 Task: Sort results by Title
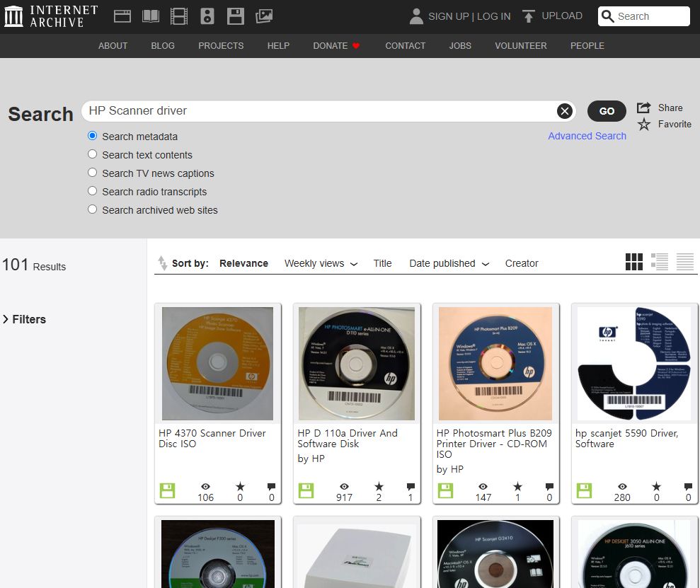(x=383, y=264)
